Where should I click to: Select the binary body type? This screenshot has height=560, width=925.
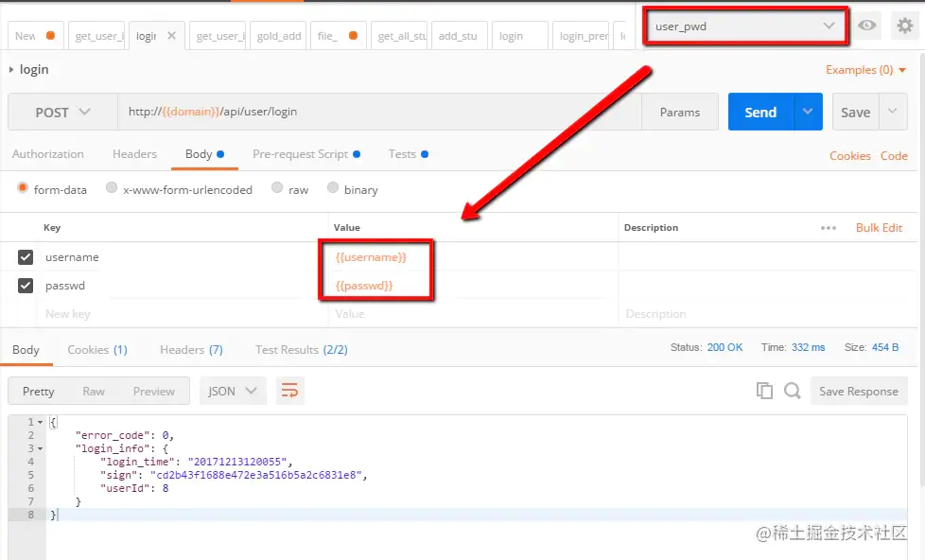pyautogui.click(x=333, y=187)
